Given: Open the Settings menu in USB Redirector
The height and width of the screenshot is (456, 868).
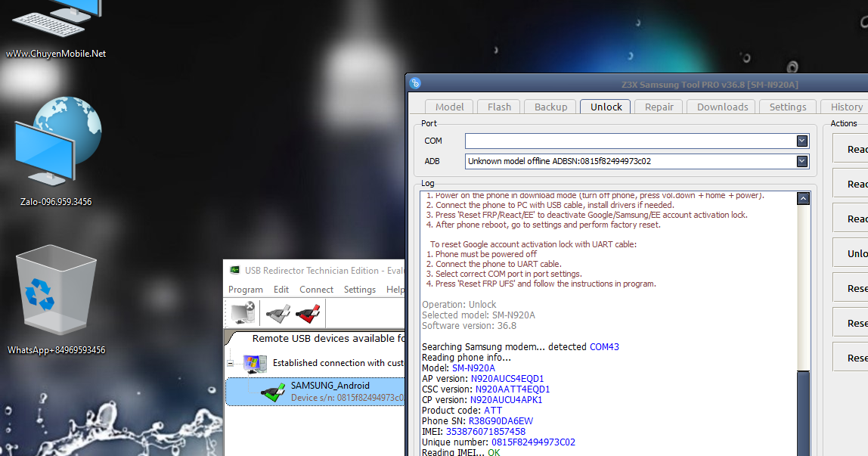Looking at the screenshot, I should 359,290.
